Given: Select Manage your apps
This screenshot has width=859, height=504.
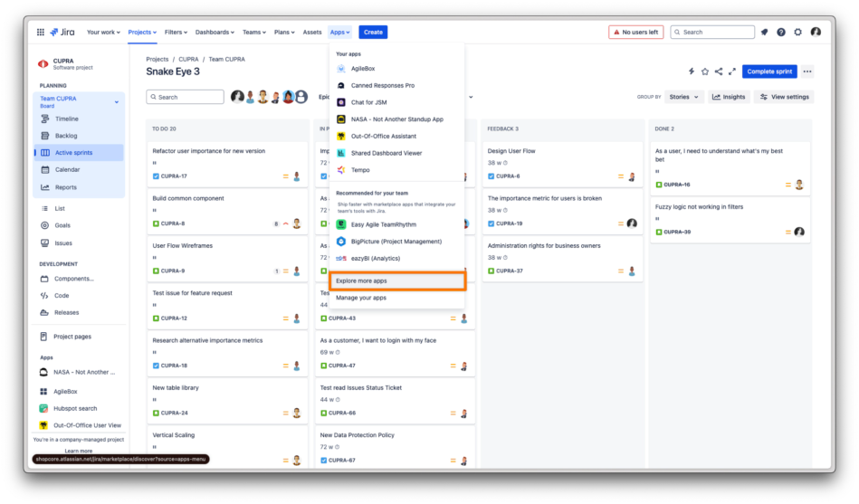Looking at the screenshot, I should click(361, 298).
